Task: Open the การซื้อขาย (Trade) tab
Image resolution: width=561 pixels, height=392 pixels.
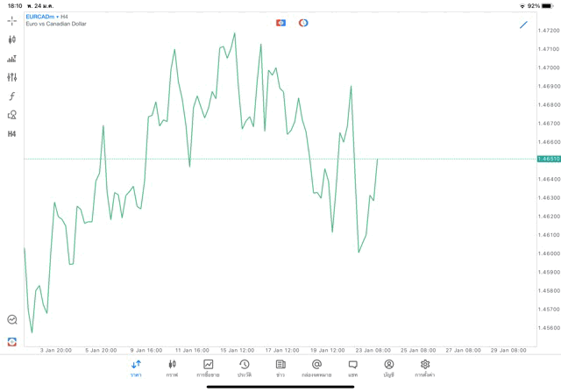Action: tap(208, 368)
